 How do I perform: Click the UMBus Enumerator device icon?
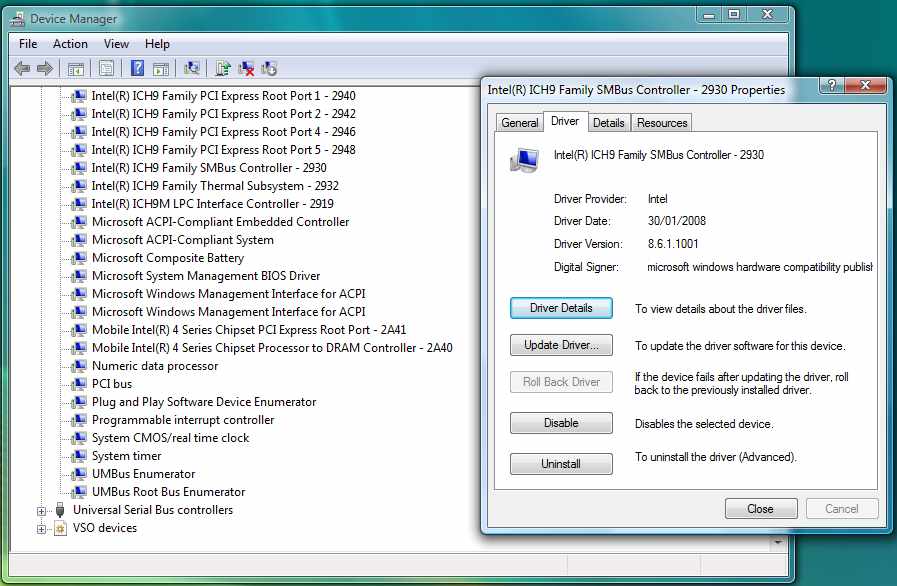(x=79, y=474)
